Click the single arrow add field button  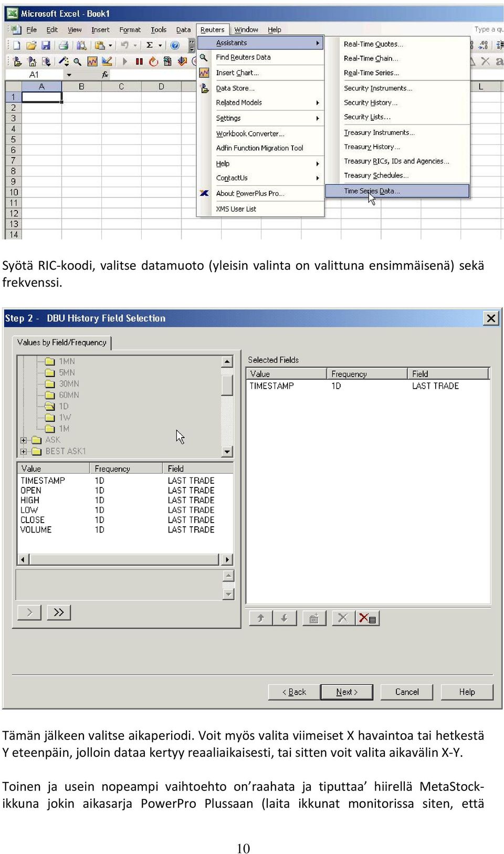pos(29,612)
